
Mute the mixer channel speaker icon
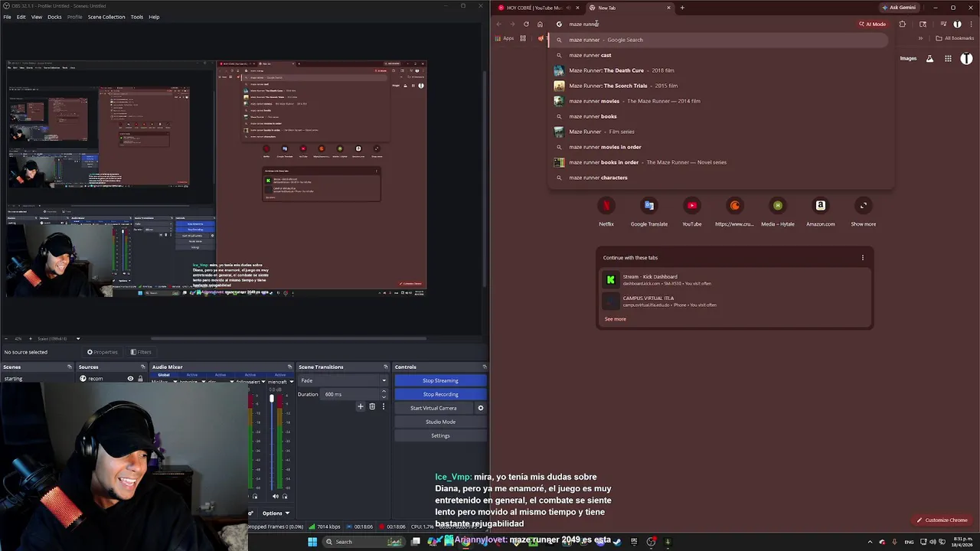coord(276,496)
